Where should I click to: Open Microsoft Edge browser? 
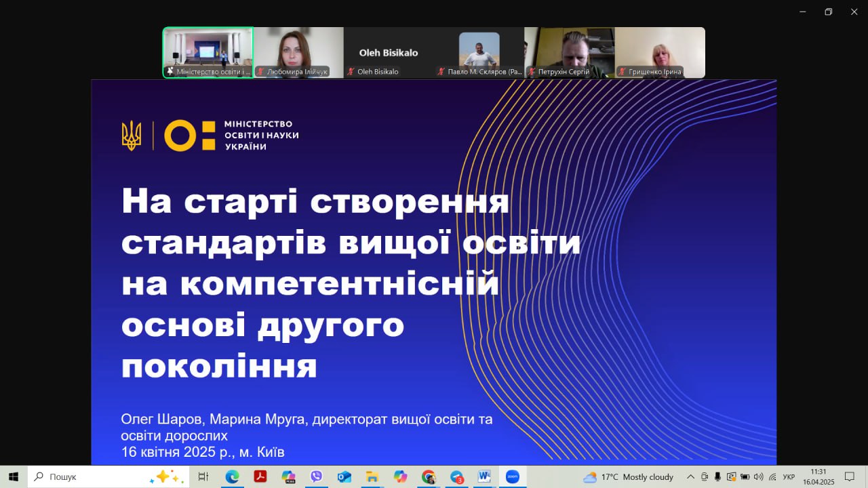(x=232, y=476)
